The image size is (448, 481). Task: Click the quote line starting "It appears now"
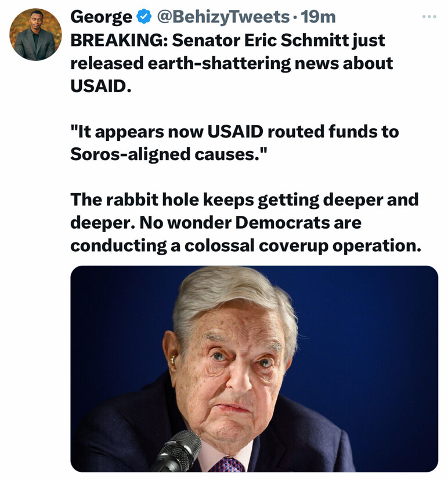click(x=234, y=132)
